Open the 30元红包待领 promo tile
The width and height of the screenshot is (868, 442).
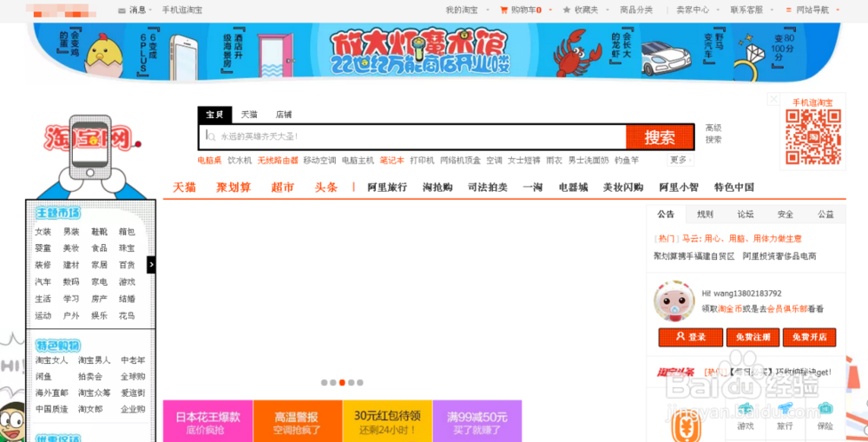[x=387, y=421]
